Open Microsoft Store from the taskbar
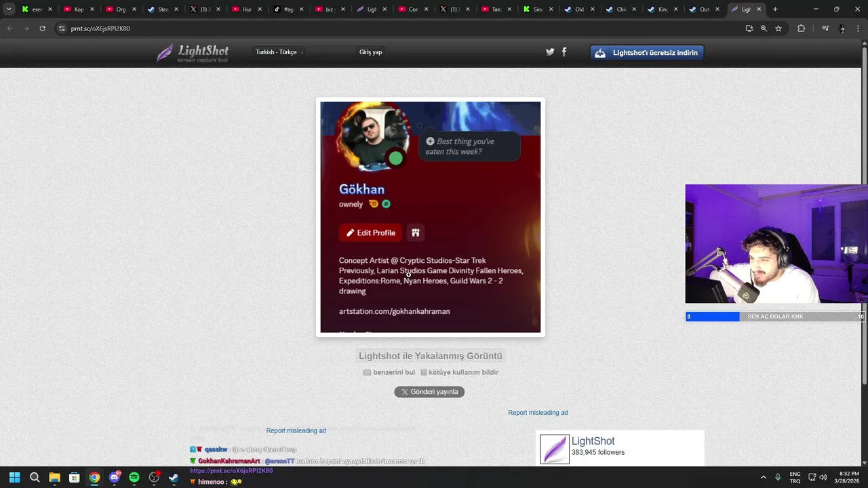 pos(75,477)
